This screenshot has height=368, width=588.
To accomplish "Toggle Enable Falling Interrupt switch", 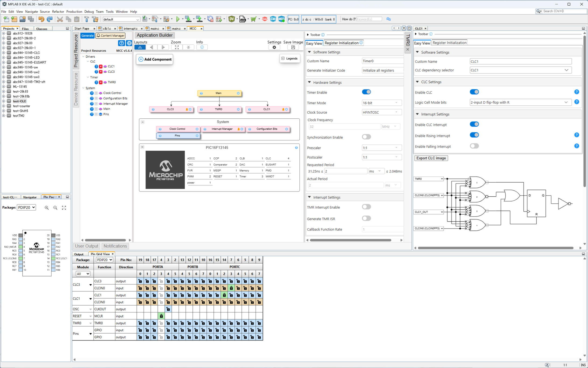I will tap(474, 146).
